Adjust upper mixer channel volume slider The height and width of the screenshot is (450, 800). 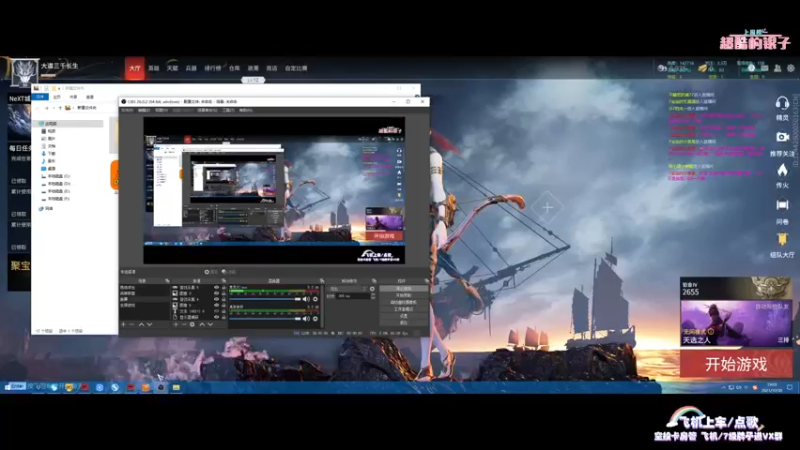click(265, 299)
